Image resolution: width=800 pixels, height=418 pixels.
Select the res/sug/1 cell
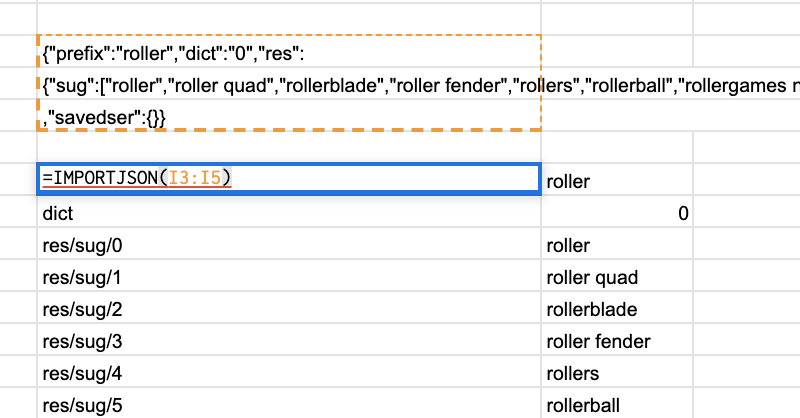tap(289, 277)
